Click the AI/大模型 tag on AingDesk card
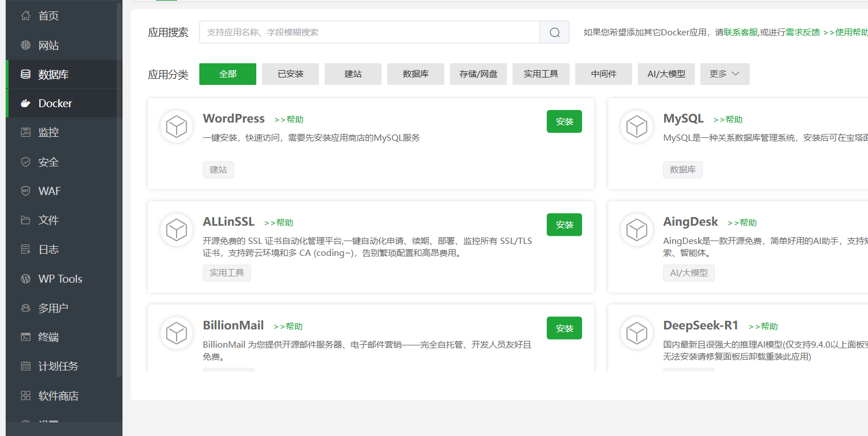This screenshot has height=436, width=868. [x=689, y=273]
